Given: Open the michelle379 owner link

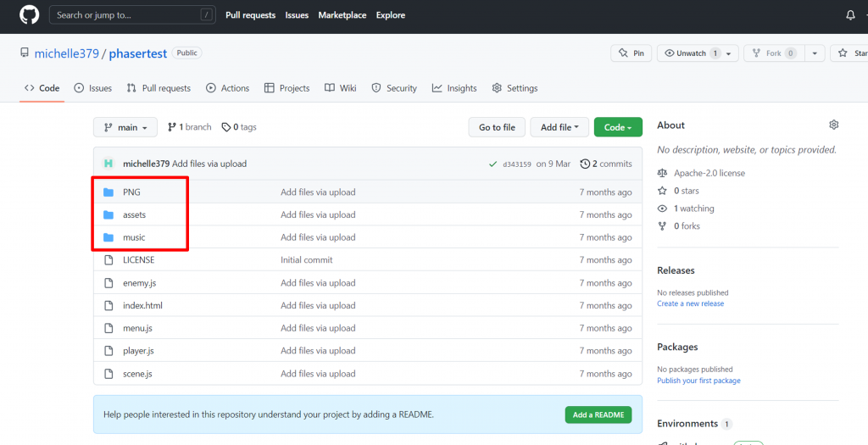Looking at the screenshot, I should [66, 53].
